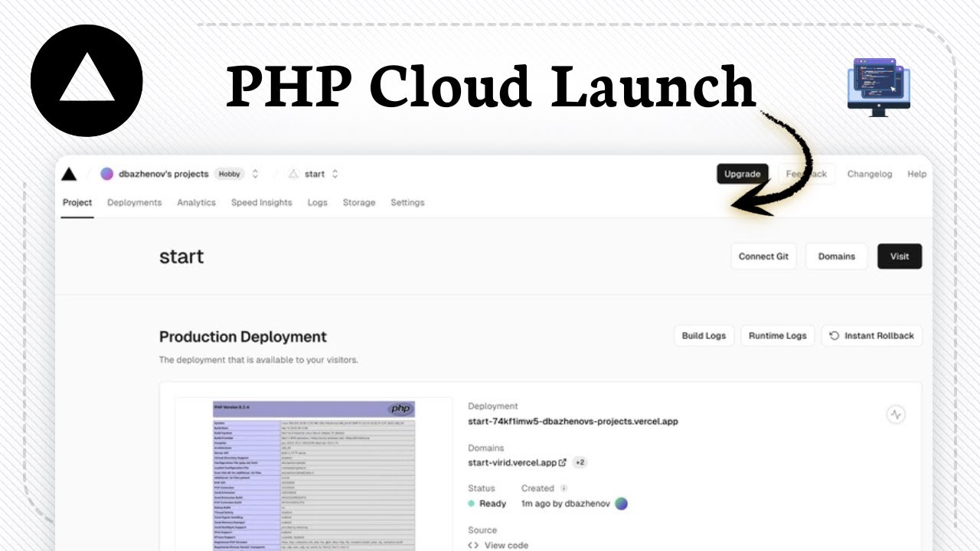This screenshot has width=980, height=551.
Task: Open the project switcher chevron beside start
Action: (x=335, y=174)
